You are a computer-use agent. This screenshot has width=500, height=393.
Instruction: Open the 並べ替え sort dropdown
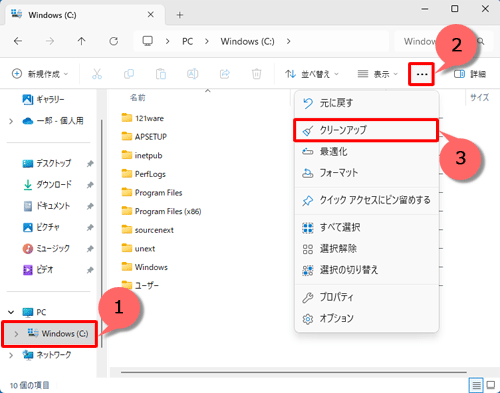point(312,74)
